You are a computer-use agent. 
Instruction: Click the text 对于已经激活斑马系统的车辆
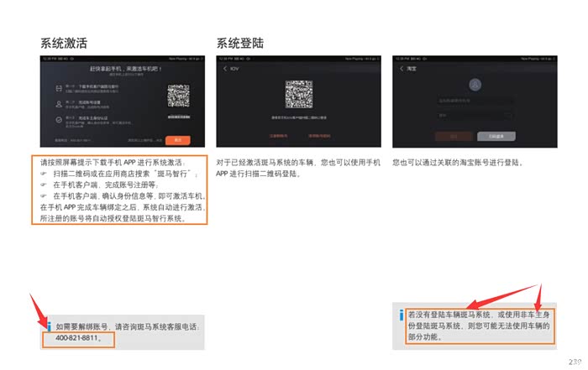265,163
